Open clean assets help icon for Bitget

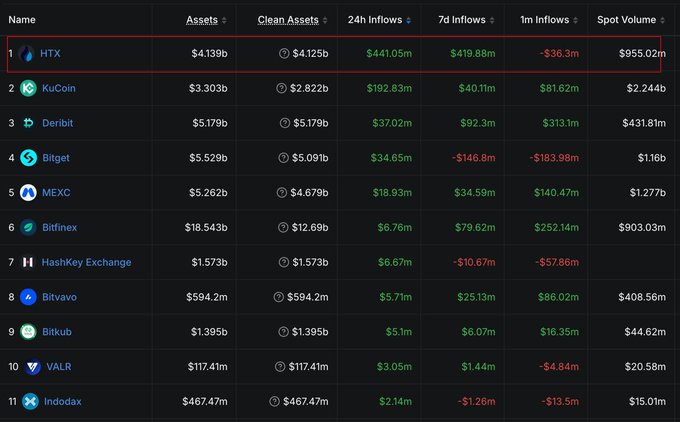(283, 158)
